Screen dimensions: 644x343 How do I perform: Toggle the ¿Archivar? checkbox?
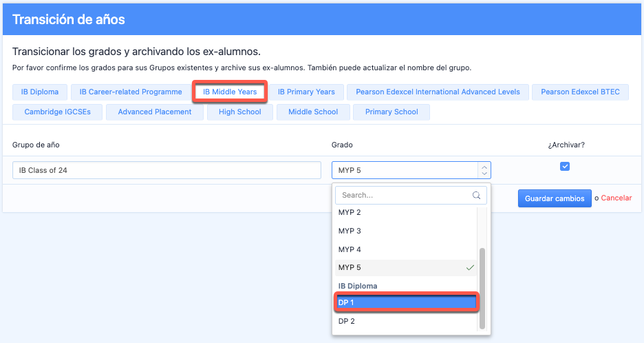point(565,166)
